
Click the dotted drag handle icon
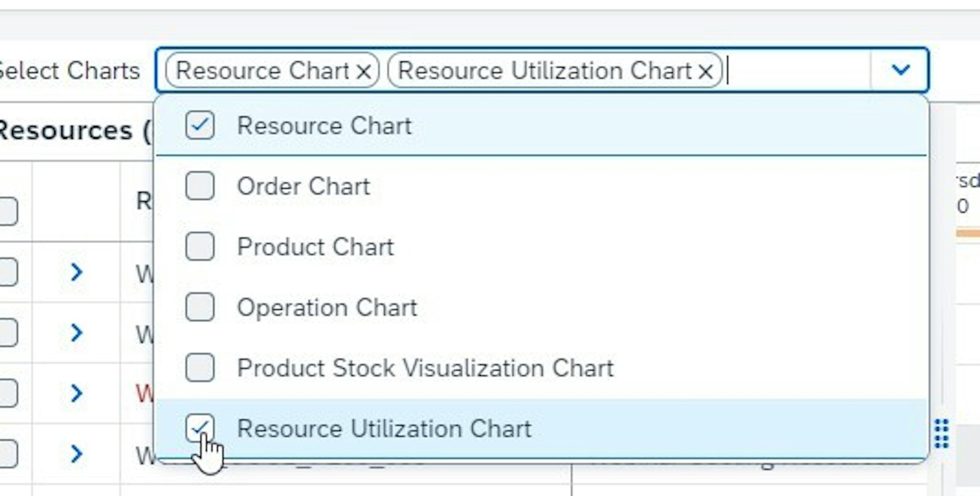942,434
